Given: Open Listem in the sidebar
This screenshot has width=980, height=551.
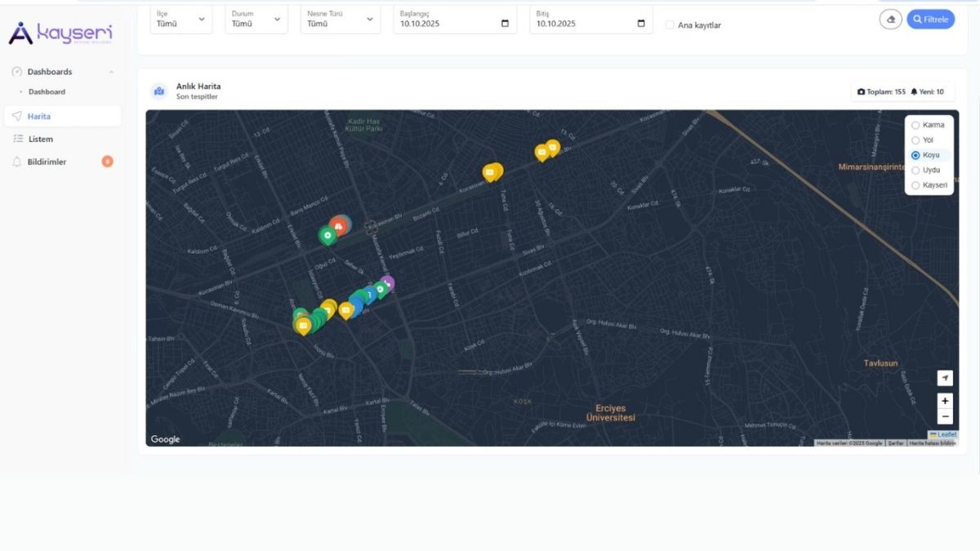Looking at the screenshot, I should pos(41,139).
